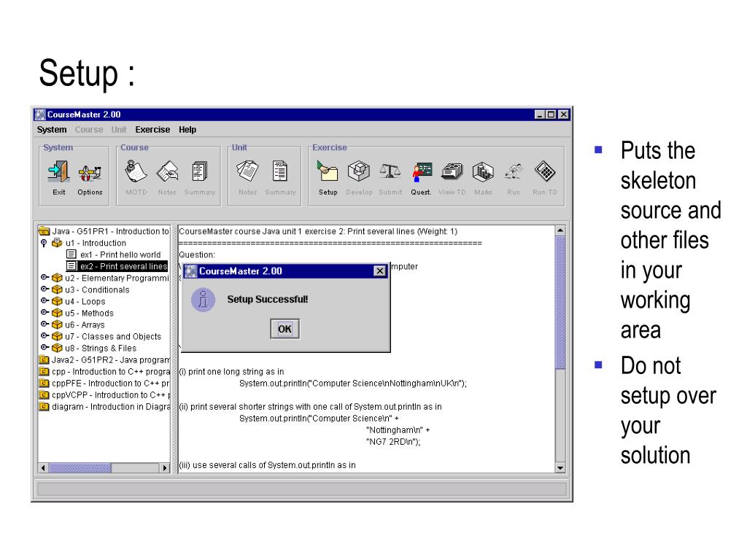Click the cppPFE course folder icon
This screenshot has width=747, height=560.
click(44, 383)
